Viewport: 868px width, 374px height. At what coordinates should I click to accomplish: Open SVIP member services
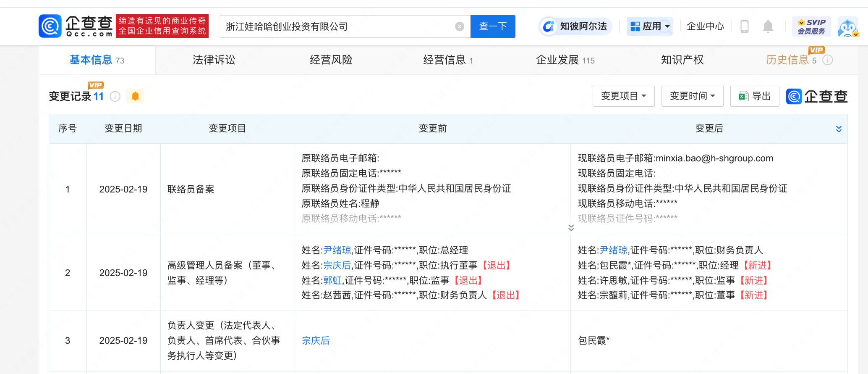[811, 26]
